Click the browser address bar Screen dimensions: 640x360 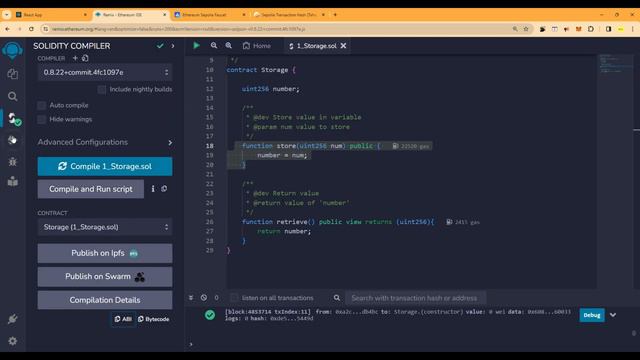(x=278, y=29)
